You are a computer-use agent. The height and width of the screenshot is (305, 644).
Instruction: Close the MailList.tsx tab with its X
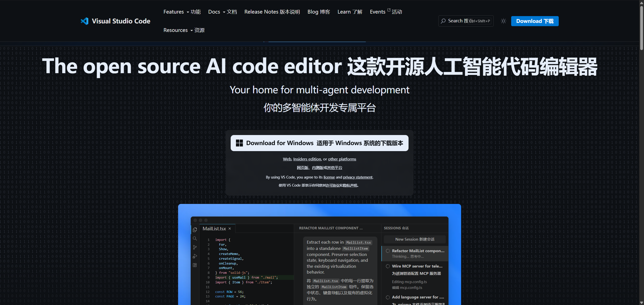(x=230, y=229)
